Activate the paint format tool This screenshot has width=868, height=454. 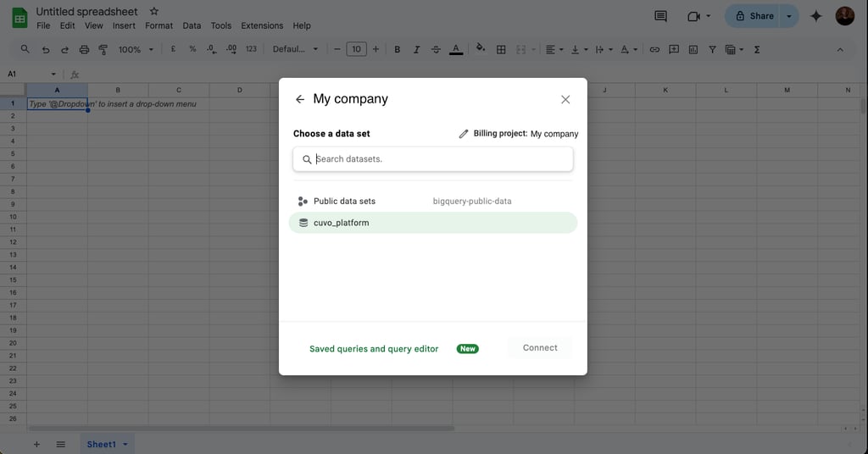(103, 50)
